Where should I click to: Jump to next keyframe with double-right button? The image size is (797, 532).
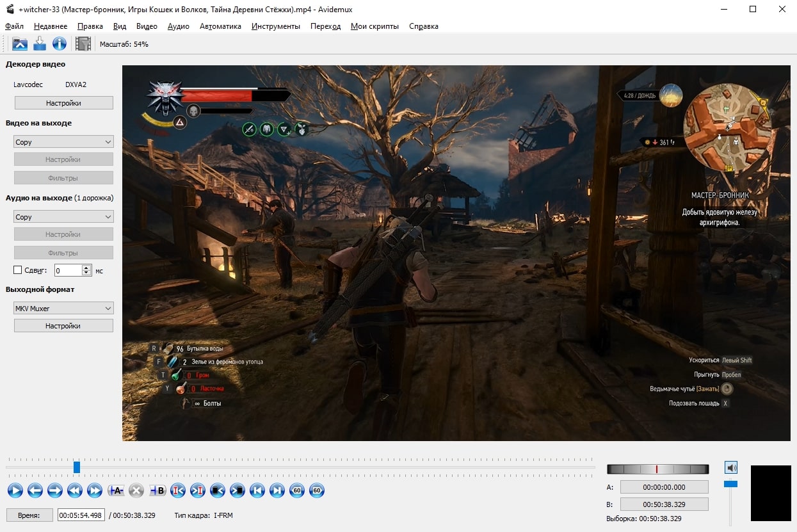coord(95,490)
